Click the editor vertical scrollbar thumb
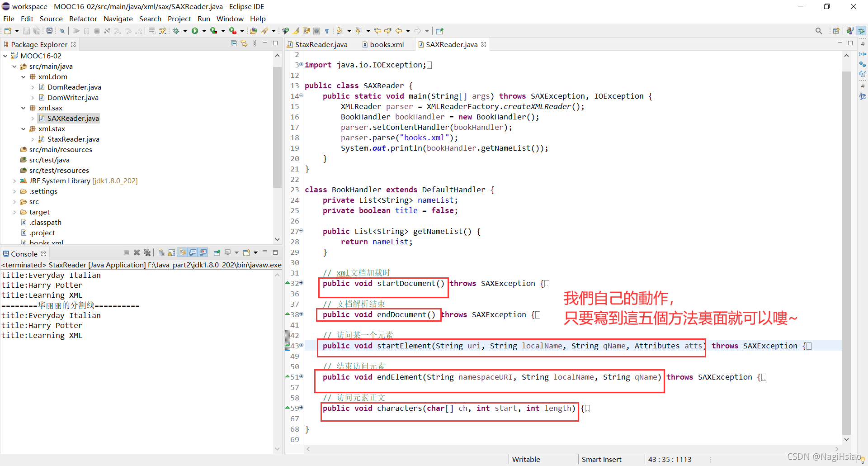This screenshot has height=466, width=868. 846,252
